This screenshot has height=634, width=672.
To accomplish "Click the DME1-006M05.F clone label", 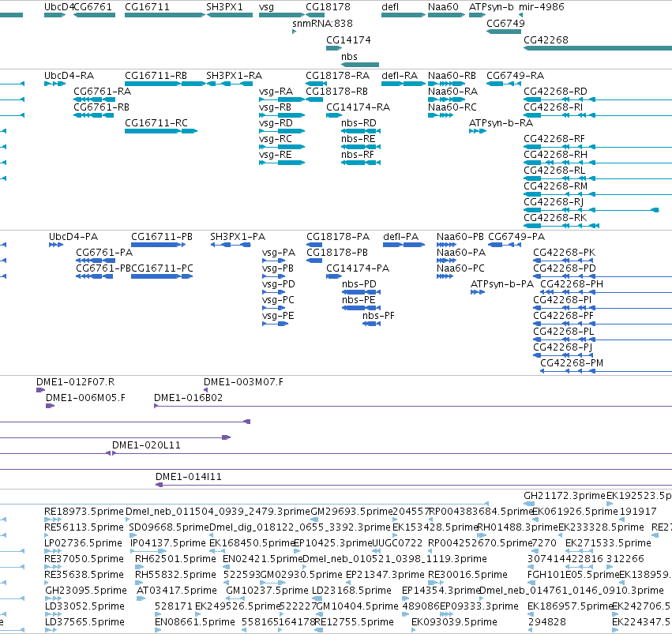I will coord(86,398).
